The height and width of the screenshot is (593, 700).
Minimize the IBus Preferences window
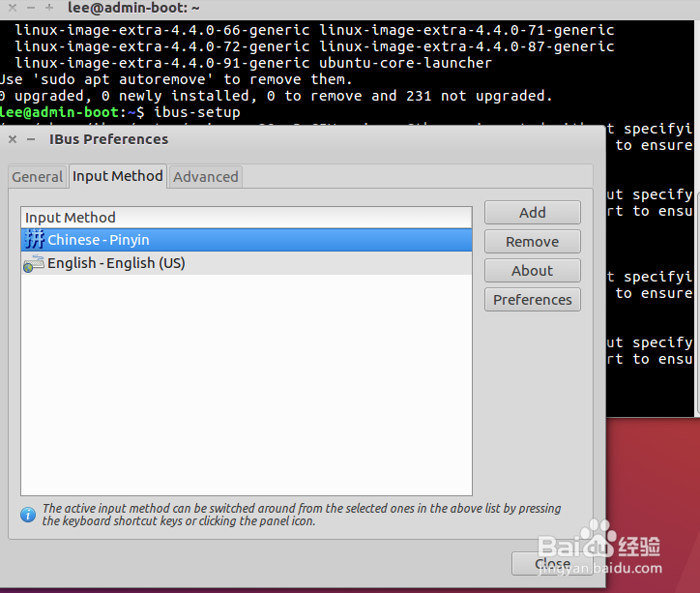pyautogui.click(x=31, y=139)
